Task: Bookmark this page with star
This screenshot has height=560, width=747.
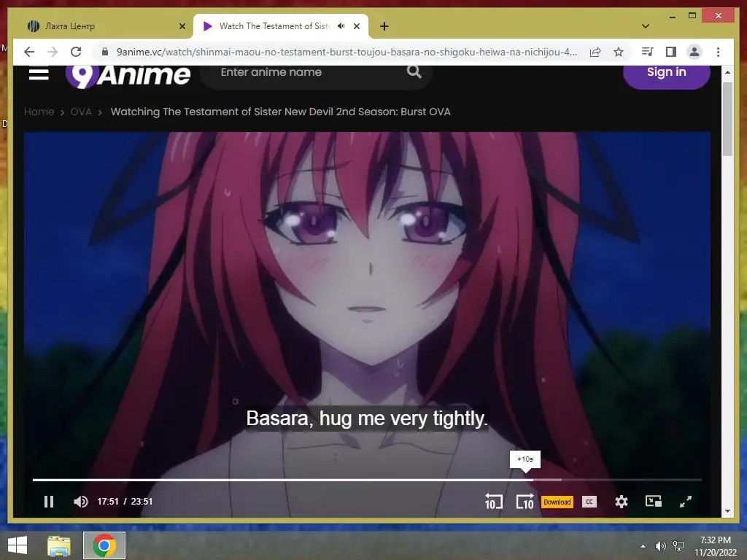Action: [x=619, y=52]
